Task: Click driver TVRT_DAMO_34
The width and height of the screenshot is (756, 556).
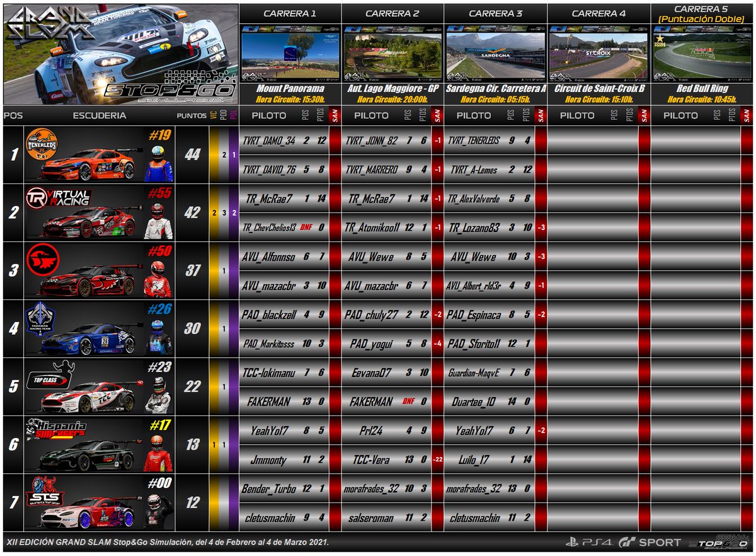Action: [269, 140]
